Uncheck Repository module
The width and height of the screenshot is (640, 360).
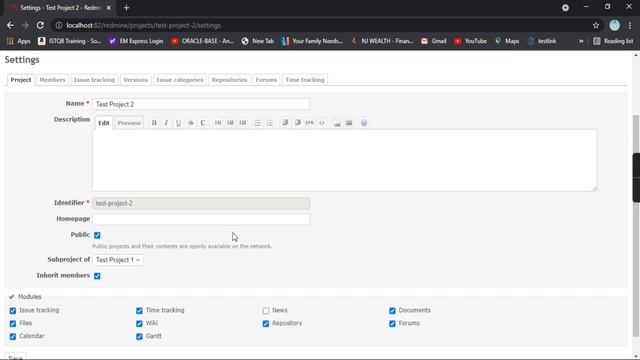[266, 324]
